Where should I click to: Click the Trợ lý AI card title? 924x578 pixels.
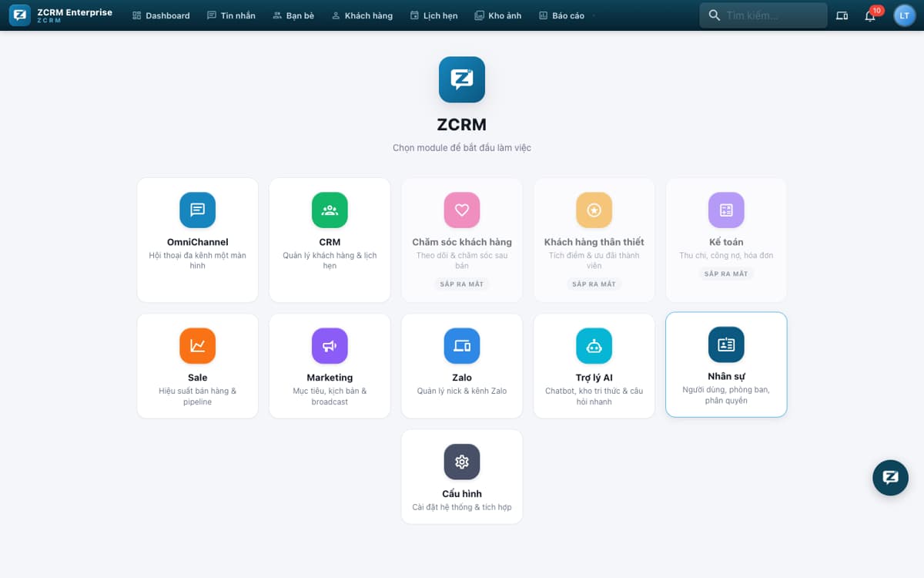point(594,378)
